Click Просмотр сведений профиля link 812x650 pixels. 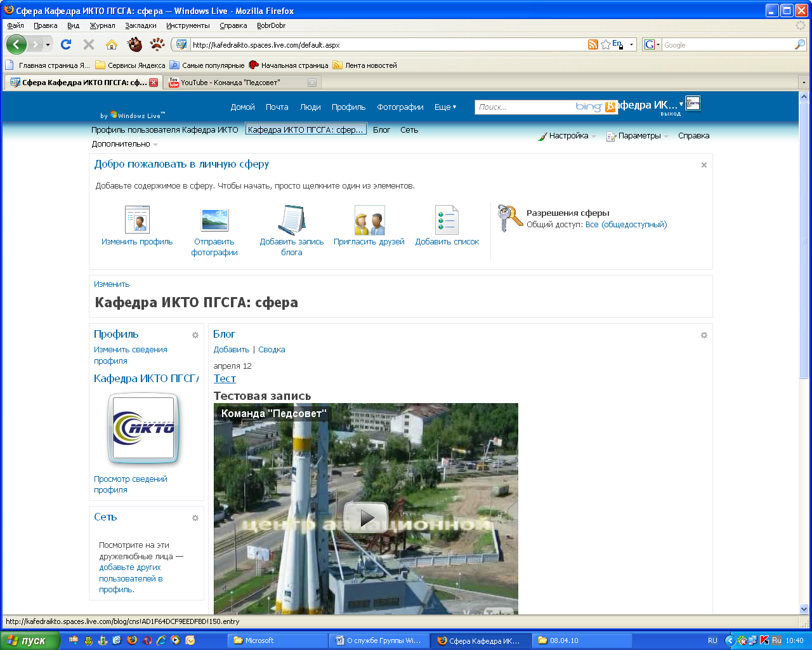pos(131,484)
